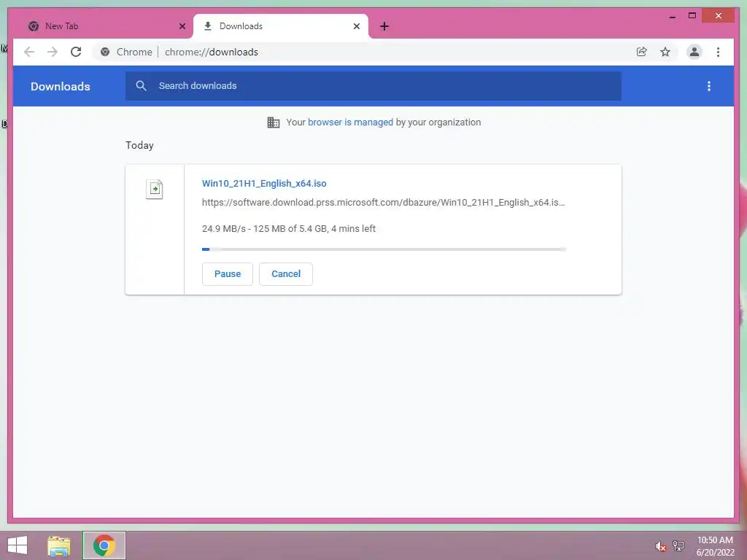Screen dimensions: 747x560
Task: Open a new tab with plus button
Action: (384, 26)
